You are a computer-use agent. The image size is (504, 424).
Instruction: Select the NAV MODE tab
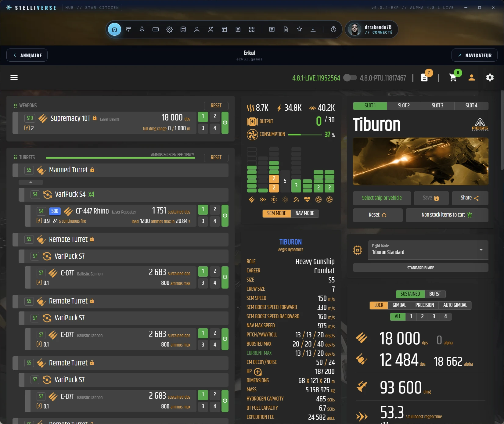click(x=305, y=214)
